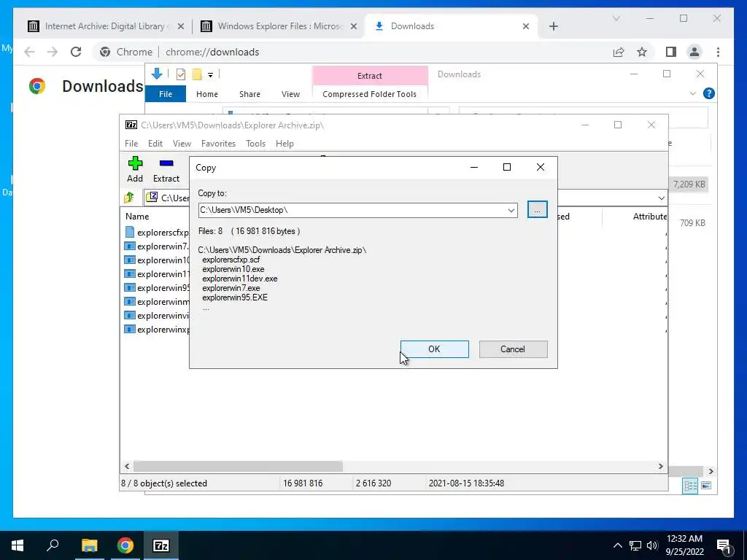
Task: Select the explorerwin7 file row
Action: click(156, 246)
